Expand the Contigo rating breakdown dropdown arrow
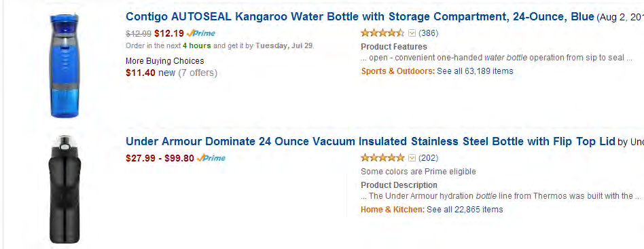644x249 pixels. (x=412, y=33)
